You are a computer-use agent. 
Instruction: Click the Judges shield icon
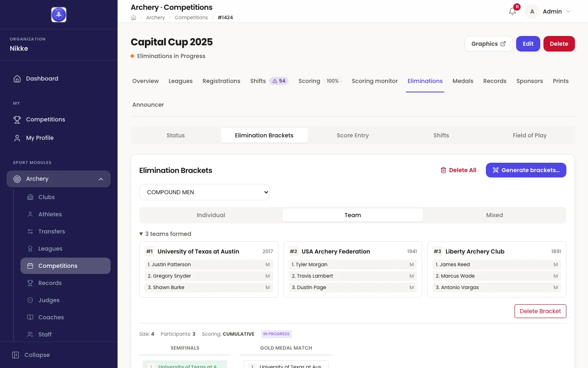tap(30, 300)
